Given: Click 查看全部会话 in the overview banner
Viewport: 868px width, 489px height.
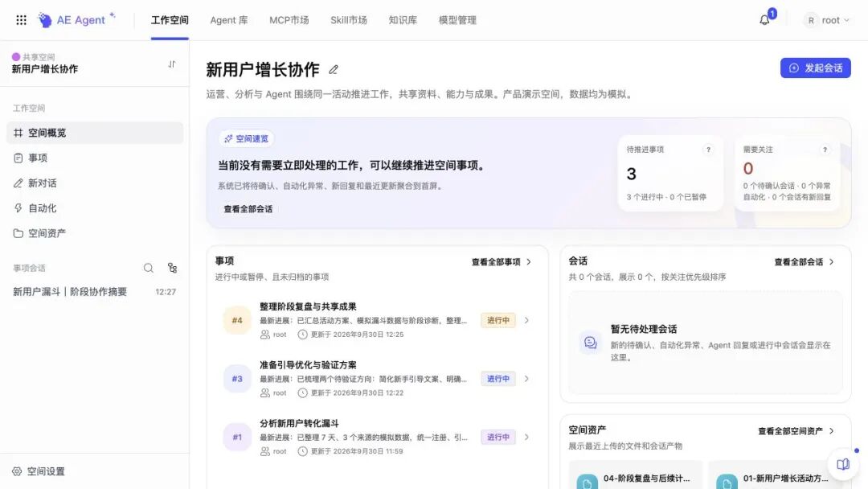Looking at the screenshot, I should (x=248, y=209).
